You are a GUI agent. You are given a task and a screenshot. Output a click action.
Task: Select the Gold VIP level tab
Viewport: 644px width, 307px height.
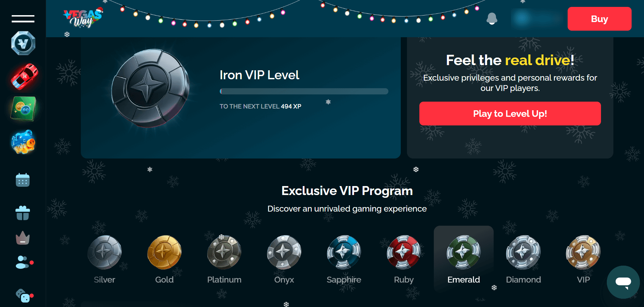point(164,259)
